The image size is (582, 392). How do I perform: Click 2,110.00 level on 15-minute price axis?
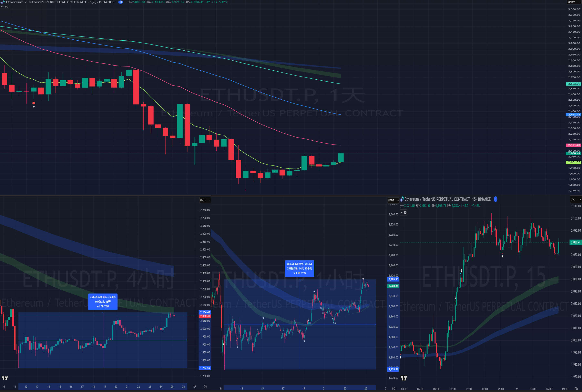coord(576,206)
